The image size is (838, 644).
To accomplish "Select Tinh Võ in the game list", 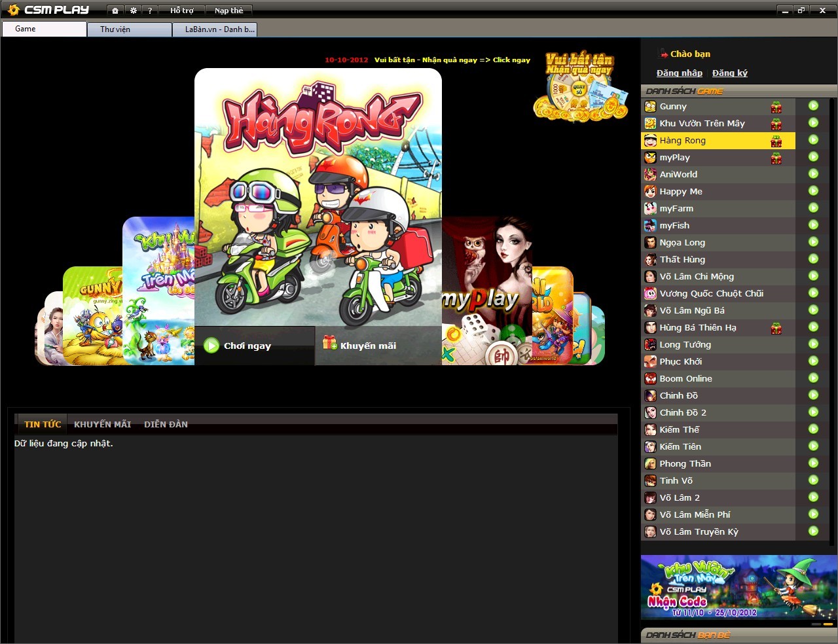I will tap(718, 480).
